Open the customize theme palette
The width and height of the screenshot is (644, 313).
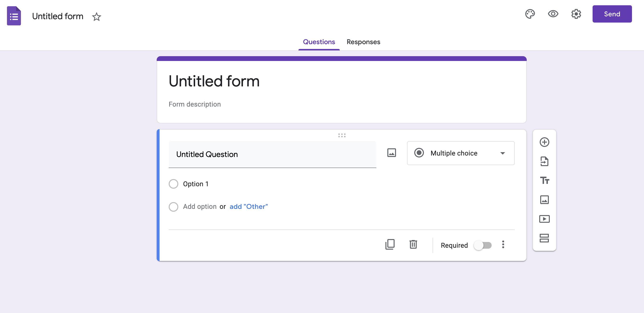pyautogui.click(x=530, y=14)
